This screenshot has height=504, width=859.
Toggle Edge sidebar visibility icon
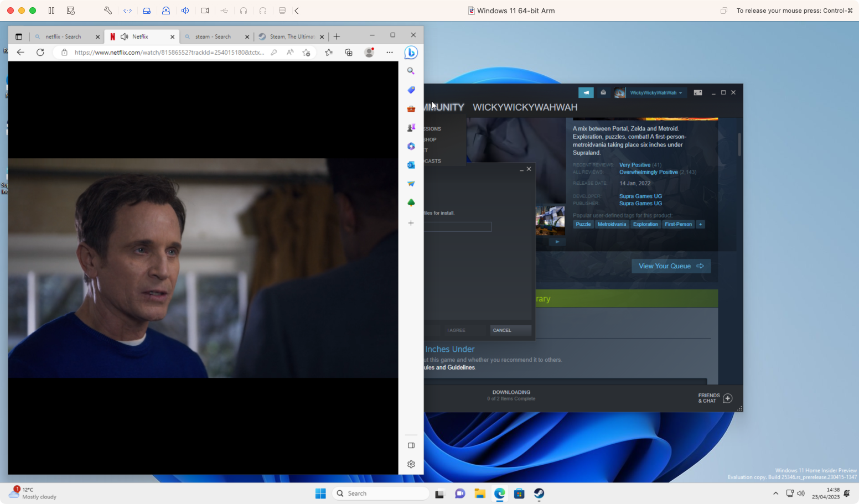pyautogui.click(x=411, y=445)
